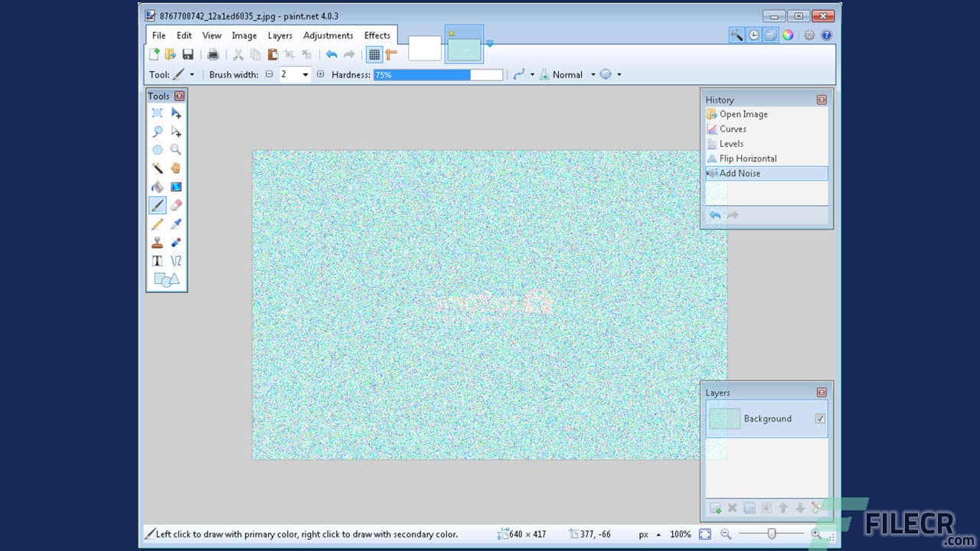Screen dimensions: 980x551
Task: Pick the Clone Stamp tool
Action: [x=157, y=241]
